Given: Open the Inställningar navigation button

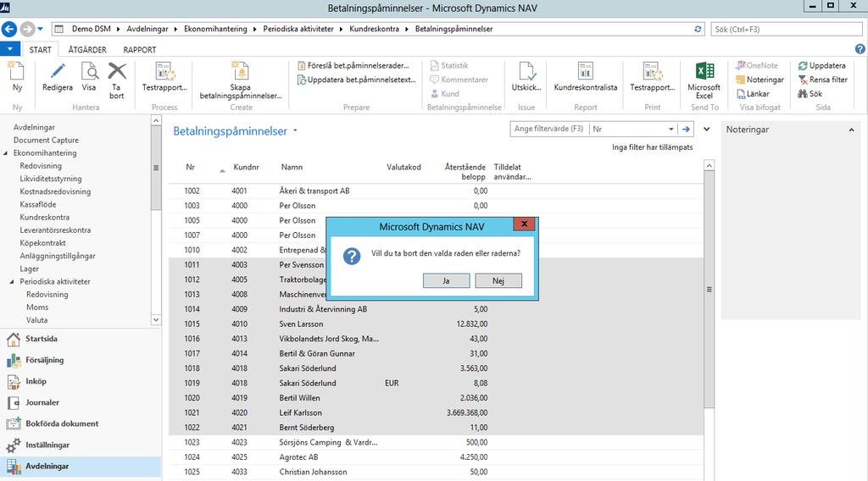Looking at the screenshot, I should click(x=81, y=445).
